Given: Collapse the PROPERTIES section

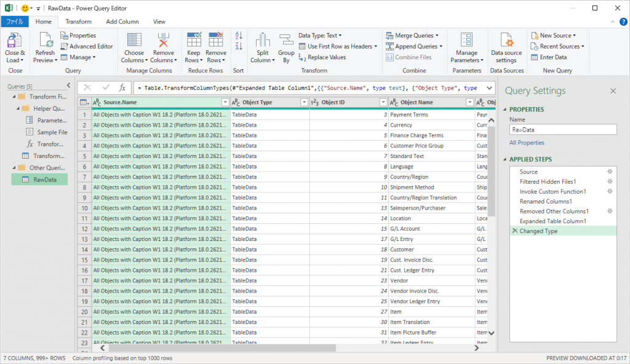Looking at the screenshot, I should [x=505, y=109].
